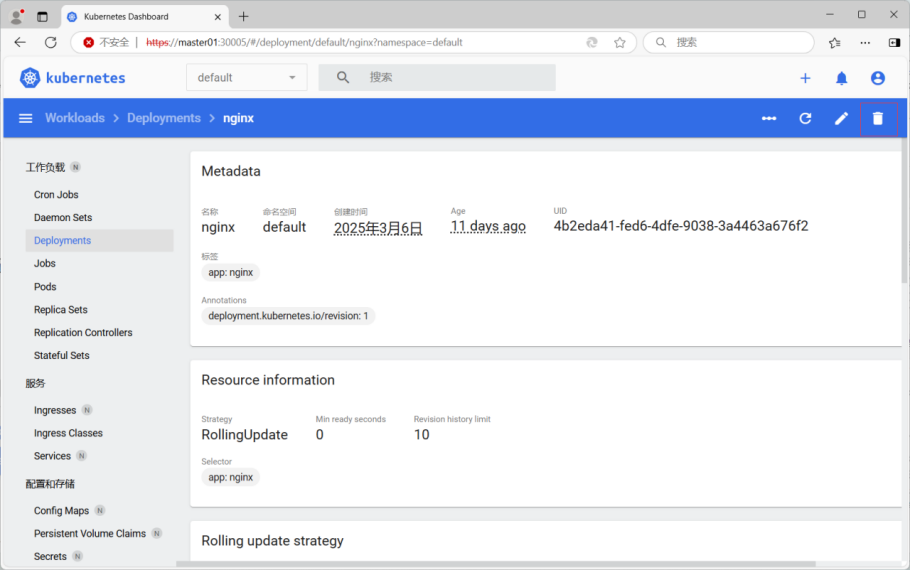Open Secrets in sidebar

(51, 557)
